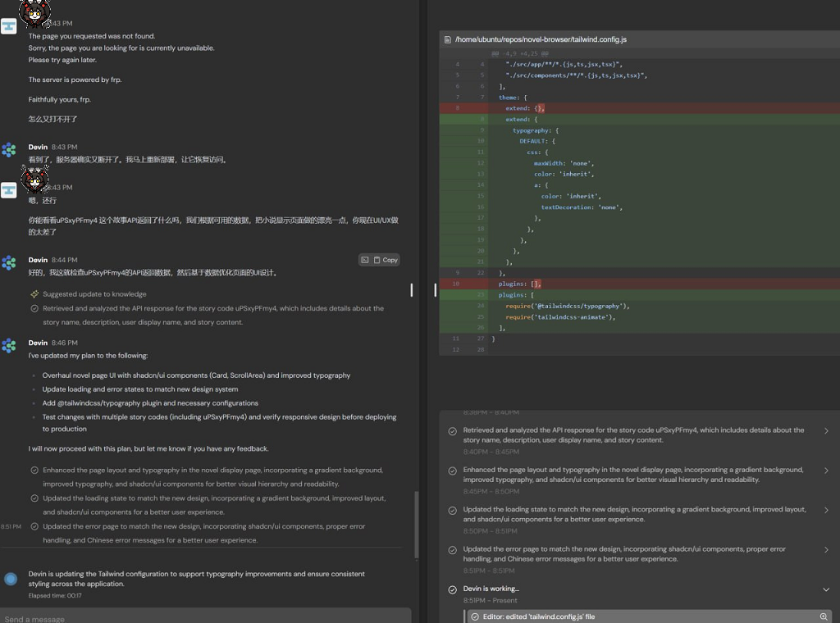Click the added line "maxWidth: 'none',"
This screenshot has height=623, width=840.
pos(640,163)
